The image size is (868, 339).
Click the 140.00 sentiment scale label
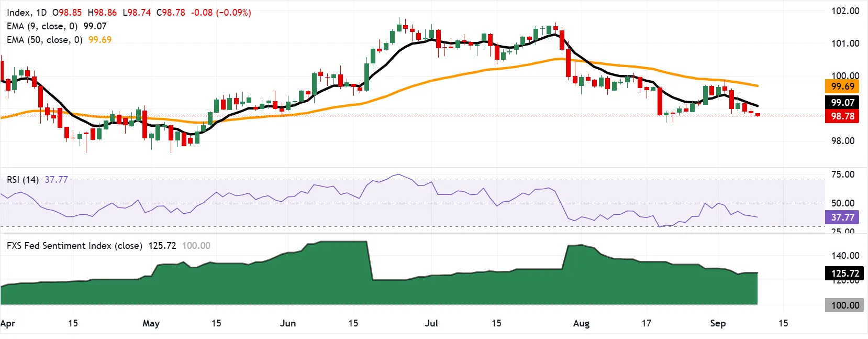[845, 256]
